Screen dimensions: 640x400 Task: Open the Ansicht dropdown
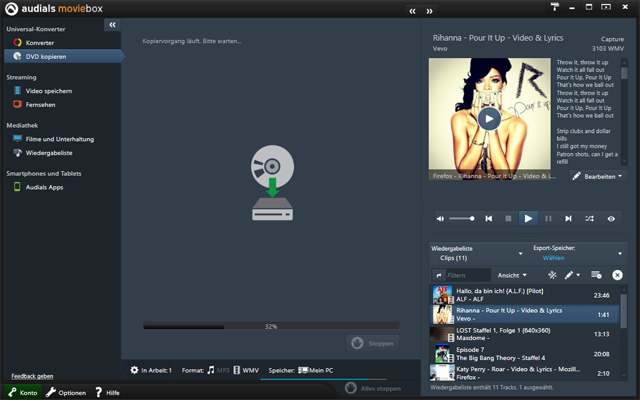(x=512, y=276)
